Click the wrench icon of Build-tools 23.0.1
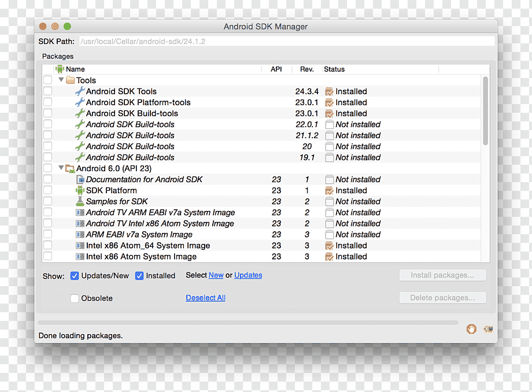 80,113
